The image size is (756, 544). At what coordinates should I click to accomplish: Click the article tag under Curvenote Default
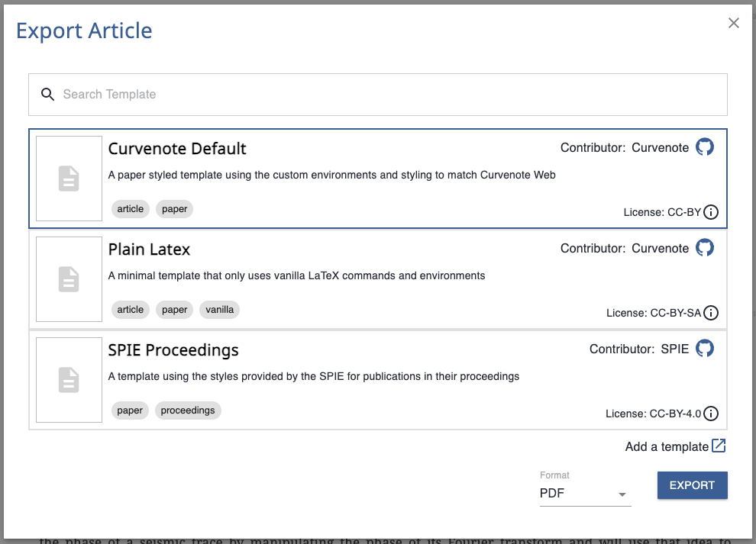[x=130, y=208]
